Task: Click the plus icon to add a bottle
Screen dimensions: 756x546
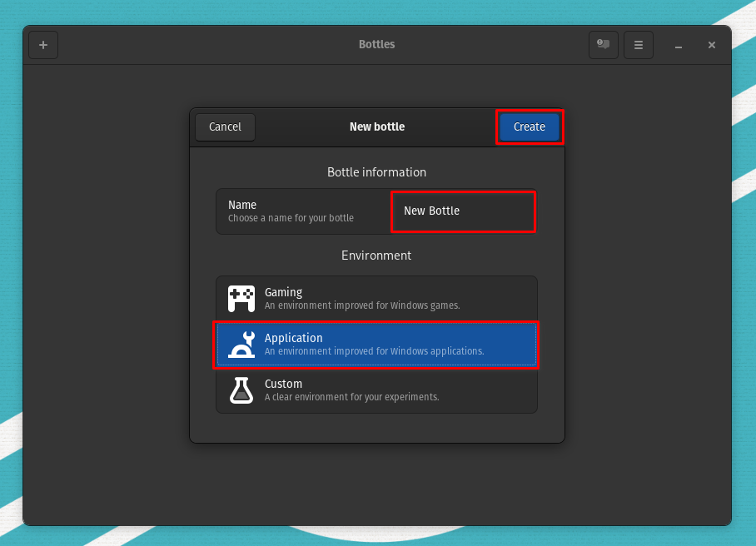Action: 42,44
